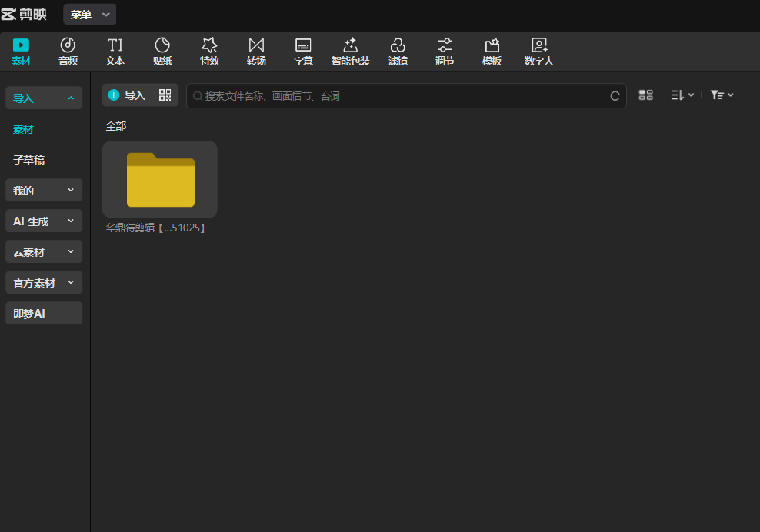The height and width of the screenshot is (532, 760).
Task: Open the 音频 (Audio) panel icon
Action: pos(68,46)
